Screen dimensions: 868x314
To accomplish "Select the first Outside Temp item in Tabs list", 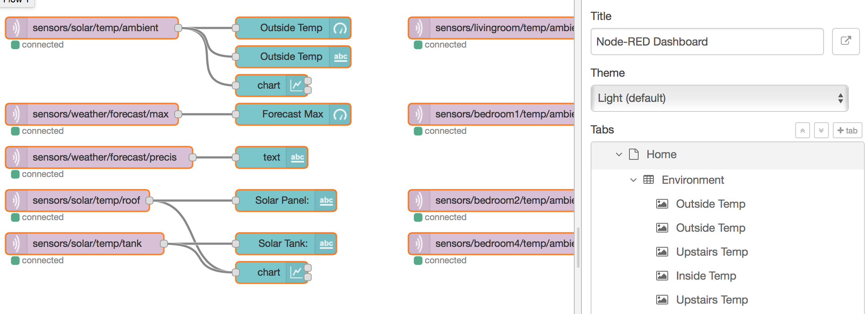I will [x=727, y=204].
